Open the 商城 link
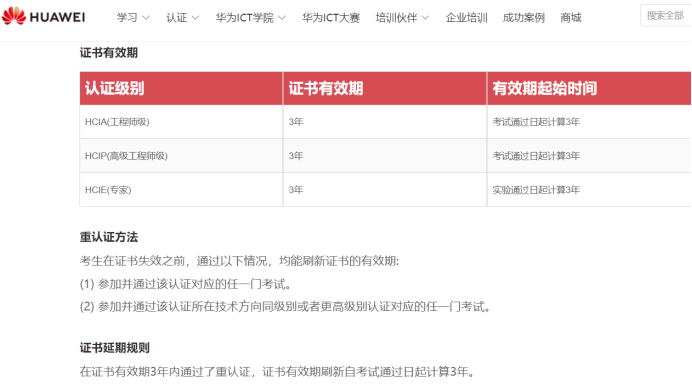The width and height of the screenshot is (692, 391). coord(571,18)
